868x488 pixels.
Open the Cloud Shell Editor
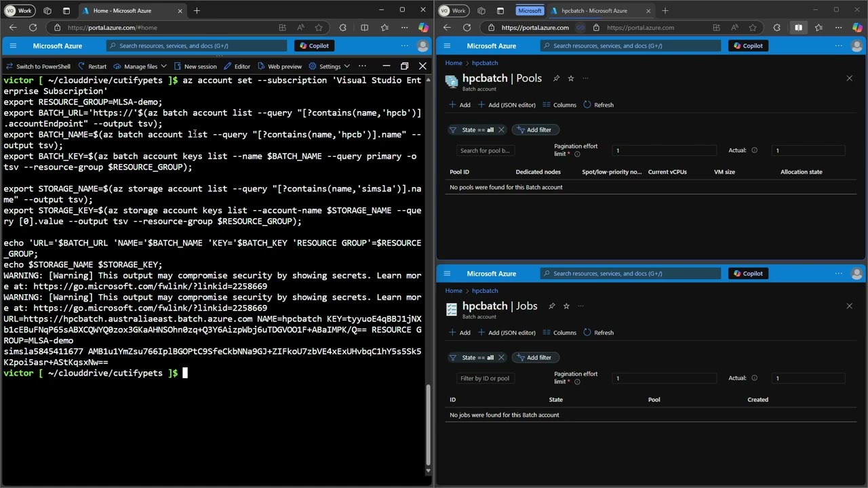[x=237, y=66]
